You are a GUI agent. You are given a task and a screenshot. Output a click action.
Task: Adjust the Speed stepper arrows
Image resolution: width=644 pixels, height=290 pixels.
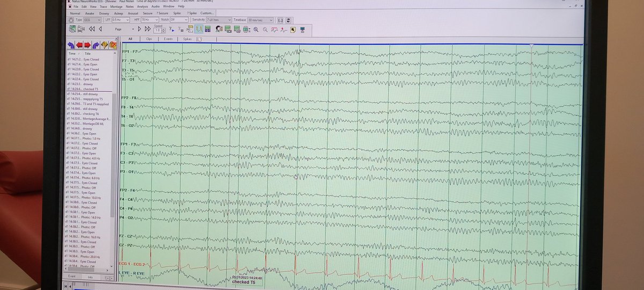pyautogui.click(x=164, y=30)
